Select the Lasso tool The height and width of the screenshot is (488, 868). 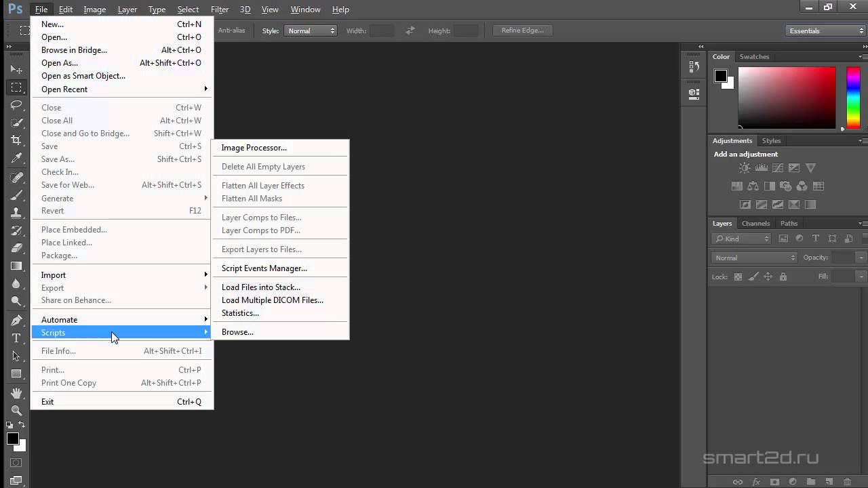point(16,105)
